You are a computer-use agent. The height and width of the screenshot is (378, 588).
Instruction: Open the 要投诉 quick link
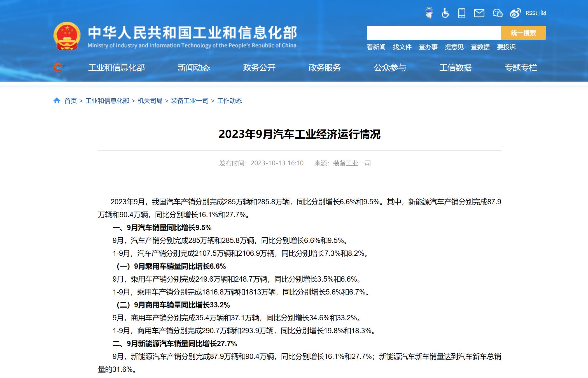506,47
